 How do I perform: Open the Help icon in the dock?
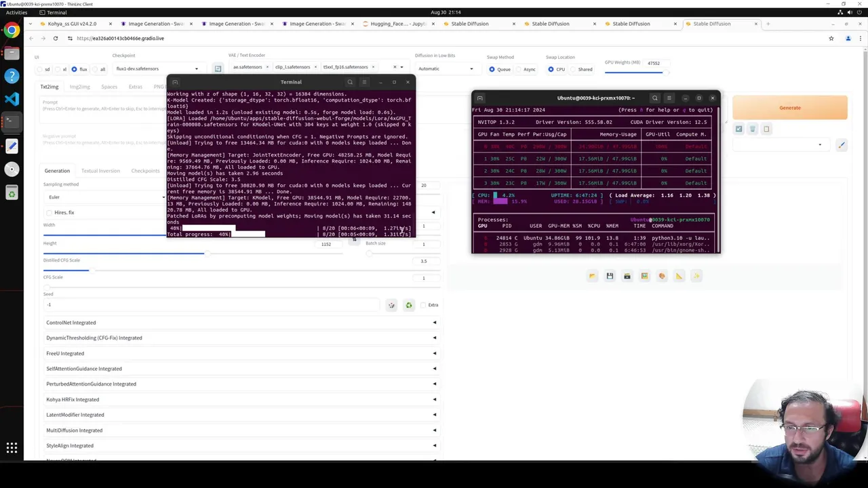pos(12,76)
